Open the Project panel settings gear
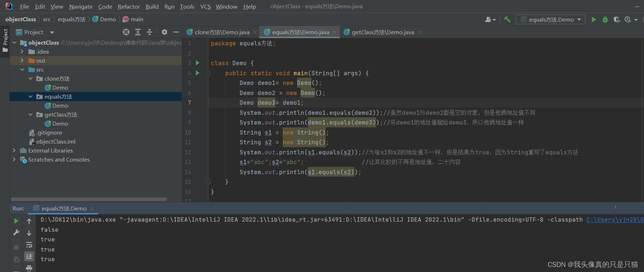 (x=165, y=32)
